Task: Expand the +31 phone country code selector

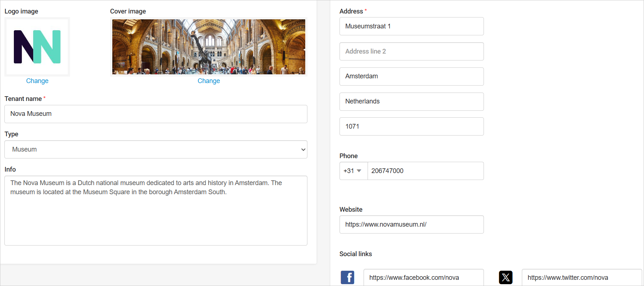Action: (x=353, y=171)
